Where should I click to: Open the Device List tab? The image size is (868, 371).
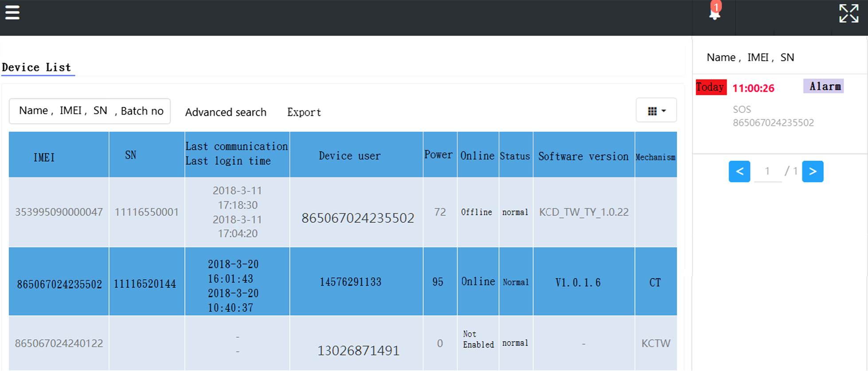(37, 67)
